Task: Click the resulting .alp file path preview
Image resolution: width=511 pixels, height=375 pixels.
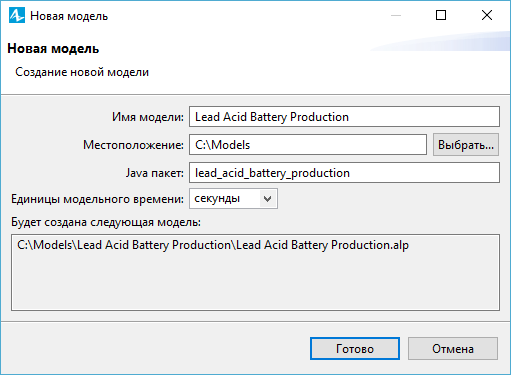Action: [213, 245]
